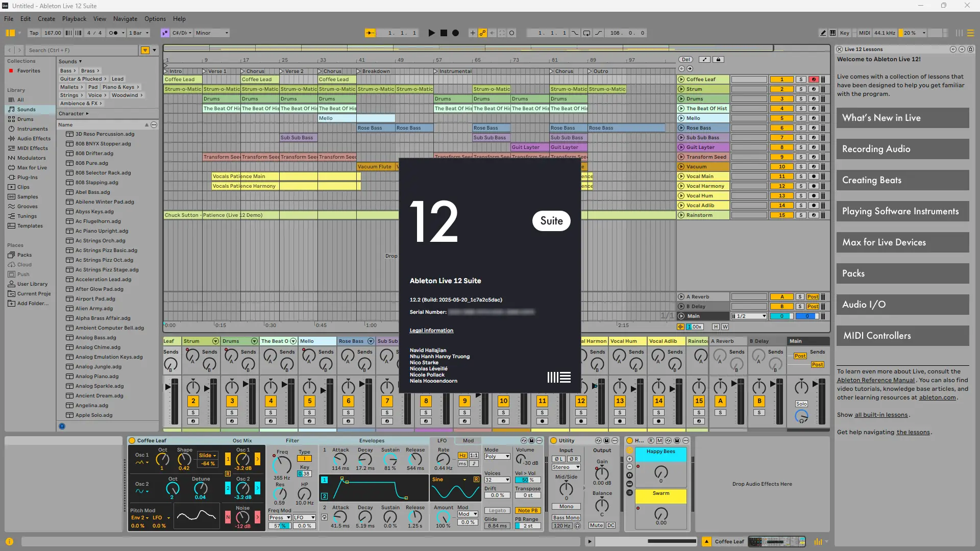Open the Create menu
980x551 pixels.
point(46,19)
